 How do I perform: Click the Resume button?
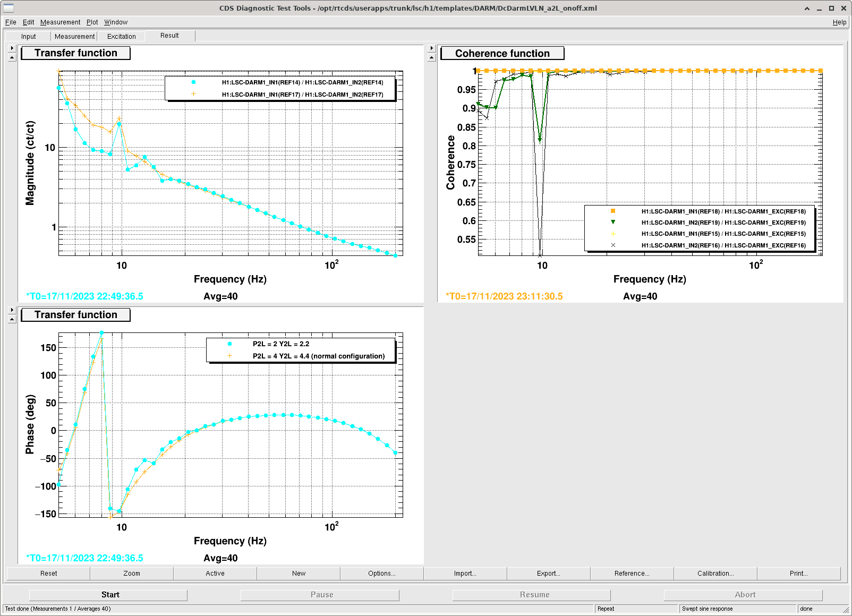coord(532,595)
